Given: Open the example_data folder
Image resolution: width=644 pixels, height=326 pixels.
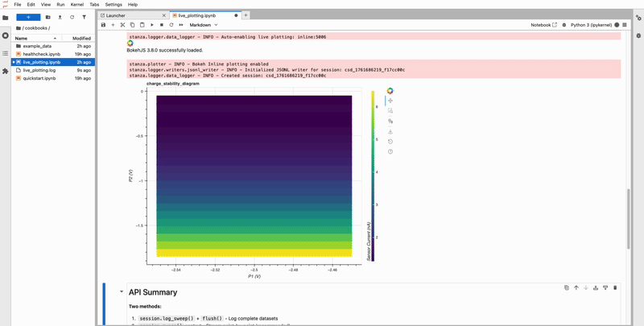Looking at the screenshot, I should [x=37, y=46].
